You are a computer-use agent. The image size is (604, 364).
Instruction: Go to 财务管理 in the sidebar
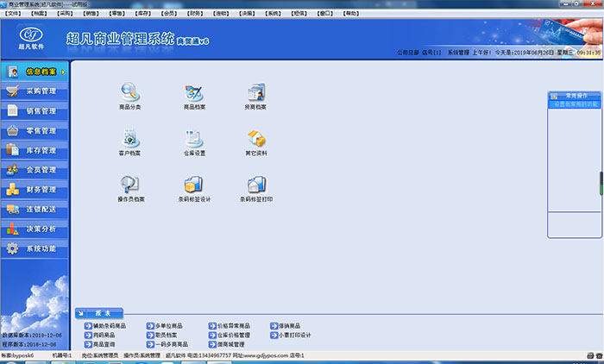(35, 190)
